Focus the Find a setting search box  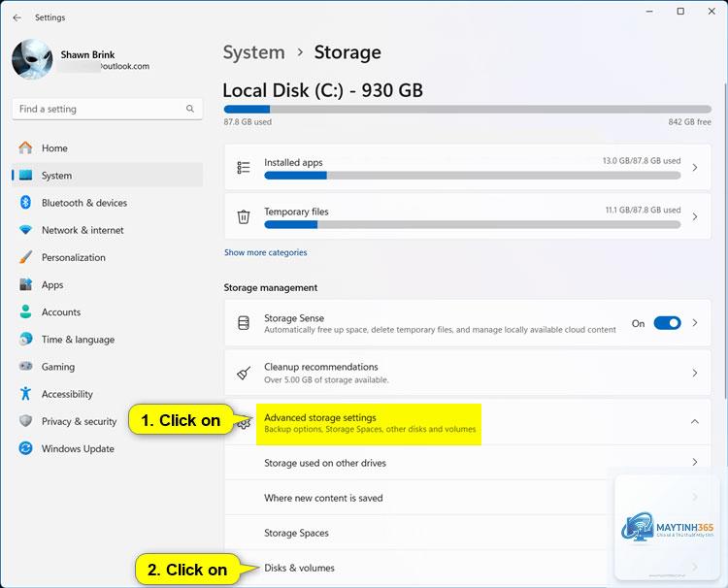click(107, 109)
